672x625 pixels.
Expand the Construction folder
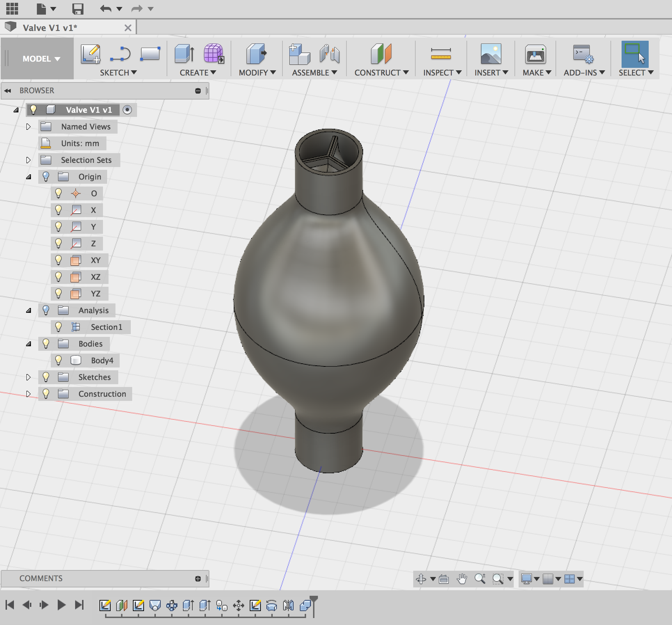point(29,394)
